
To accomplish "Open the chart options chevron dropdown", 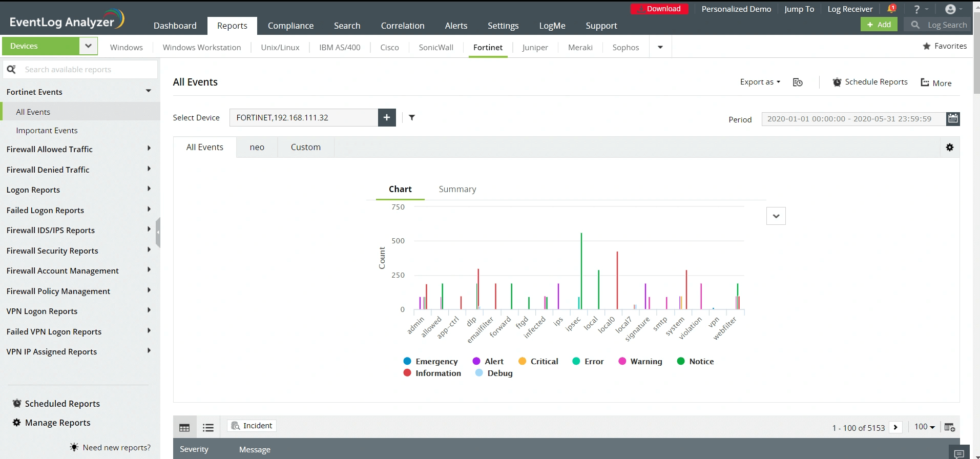I will [x=776, y=216].
